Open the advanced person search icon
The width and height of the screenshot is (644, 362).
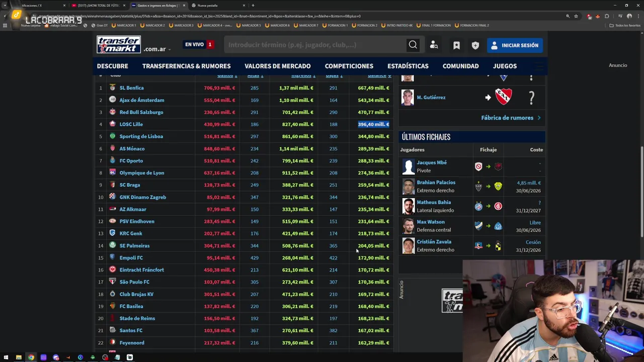[434, 45]
